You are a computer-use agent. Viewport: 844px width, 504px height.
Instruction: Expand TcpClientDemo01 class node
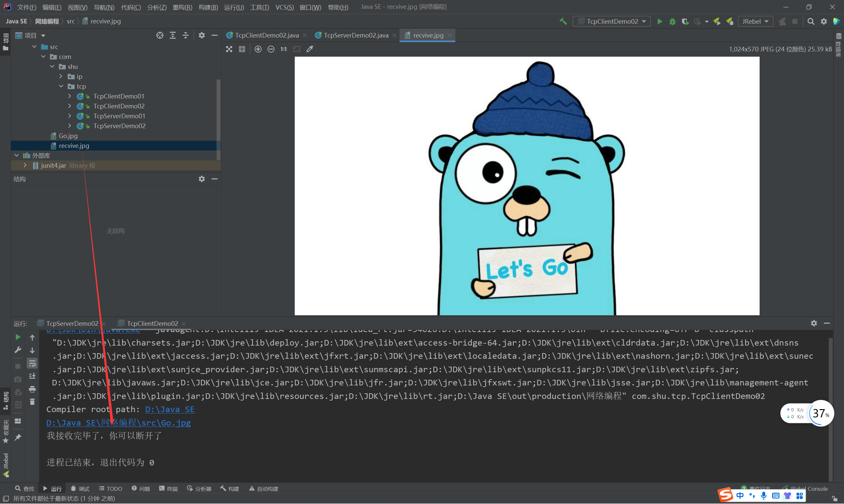tap(70, 96)
